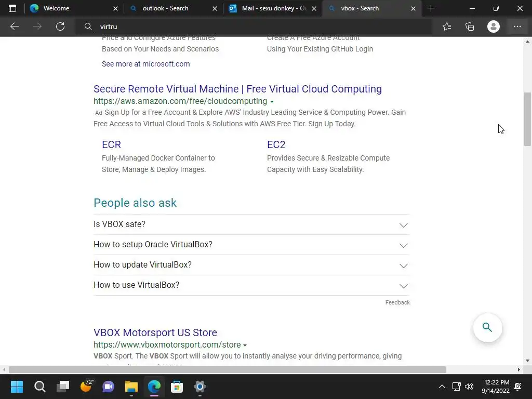Screen dimensions: 532x399
Task: Click address bar search icon
Action: (x=88, y=26)
